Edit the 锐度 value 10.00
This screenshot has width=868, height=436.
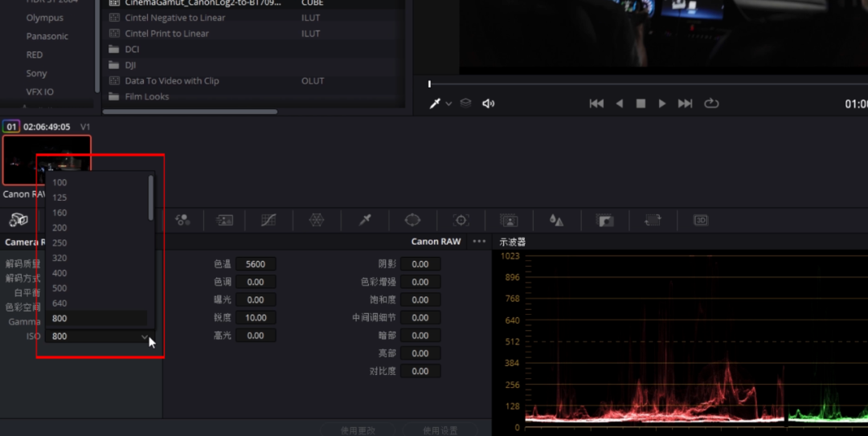point(256,318)
